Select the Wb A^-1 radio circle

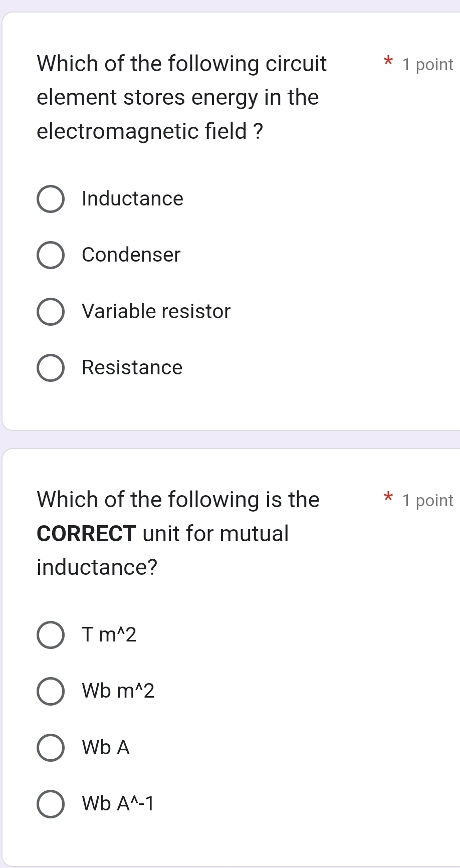tap(51, 804)
